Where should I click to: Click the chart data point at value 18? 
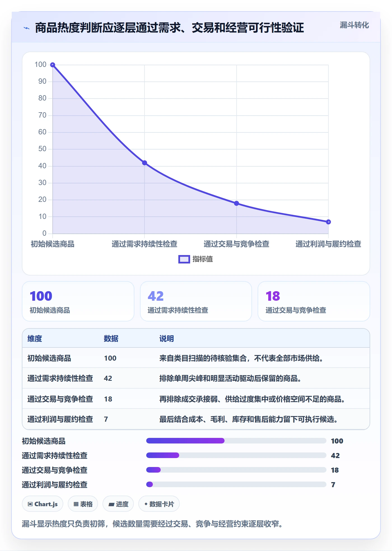[237, 203]
